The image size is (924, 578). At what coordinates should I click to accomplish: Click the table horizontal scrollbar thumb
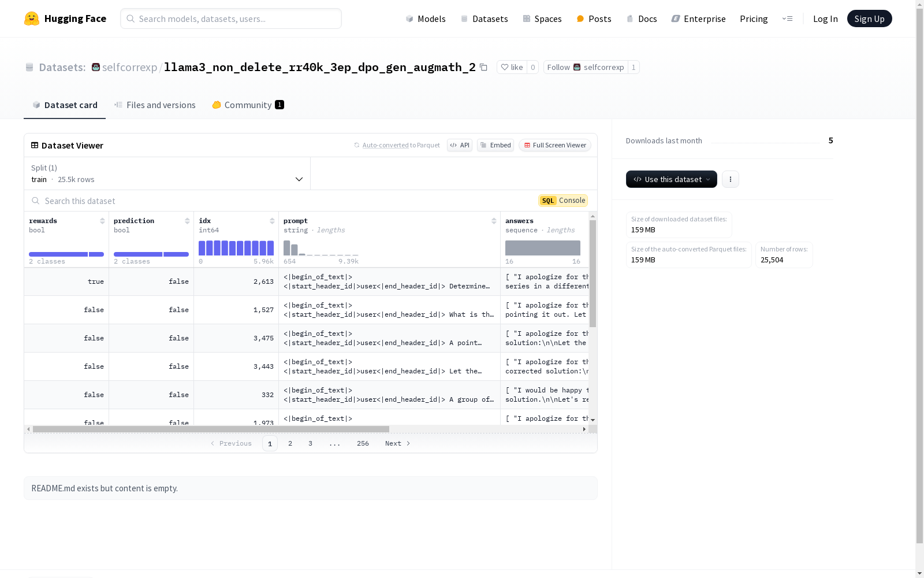(211, 429)
